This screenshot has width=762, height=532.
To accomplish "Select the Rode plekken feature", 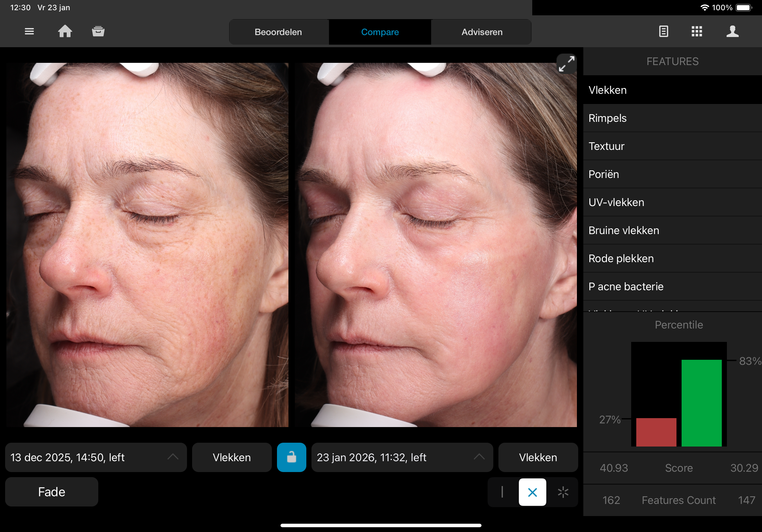I will point(672,258).
